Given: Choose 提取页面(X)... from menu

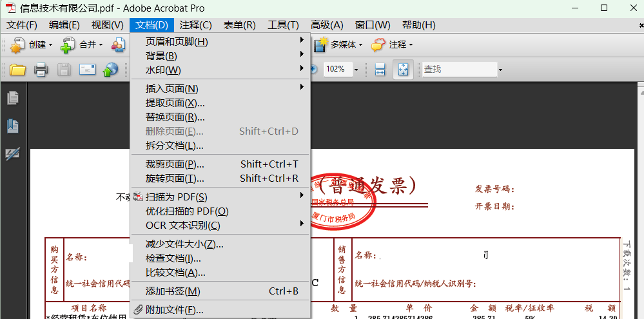Looking at the screenshot, I should (220, 103).
